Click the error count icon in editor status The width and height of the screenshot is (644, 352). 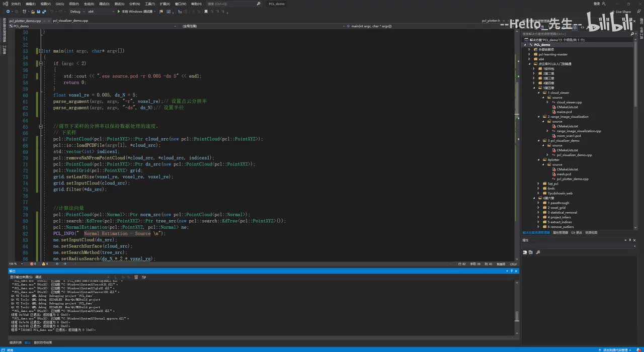tap(32, 263)
